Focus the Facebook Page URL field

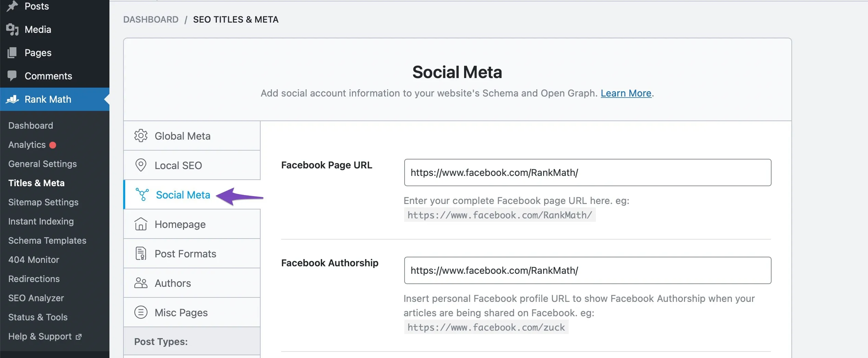(588, 172)
